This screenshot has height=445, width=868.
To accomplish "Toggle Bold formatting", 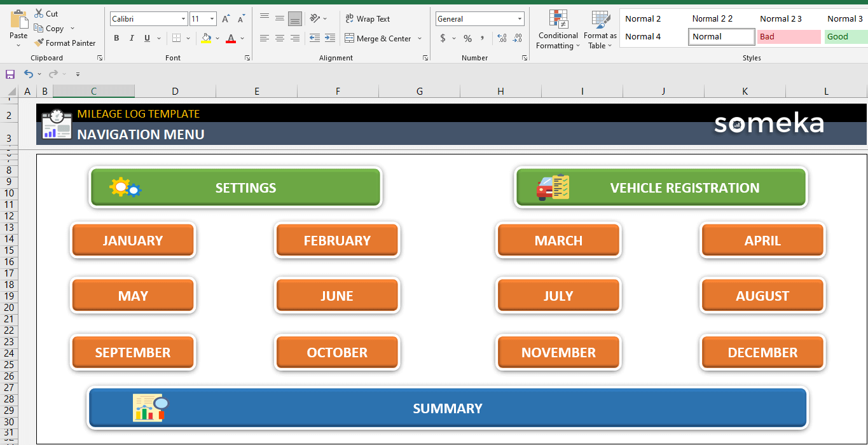I will coord(116,38).
